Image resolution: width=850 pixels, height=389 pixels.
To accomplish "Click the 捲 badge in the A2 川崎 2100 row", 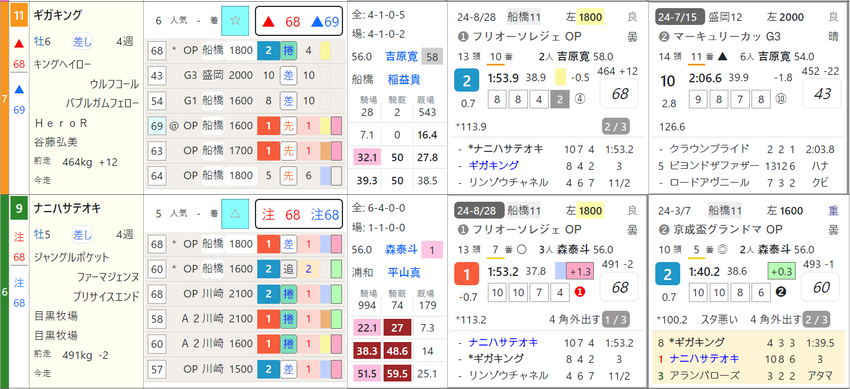I will pos(288,319).
